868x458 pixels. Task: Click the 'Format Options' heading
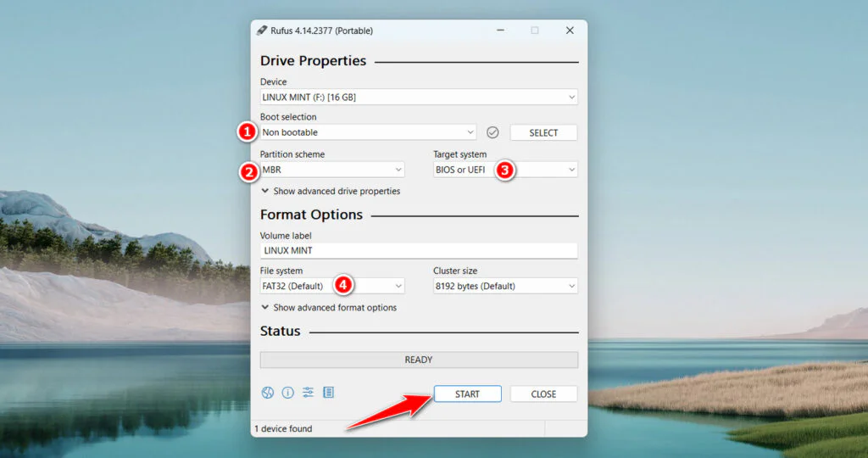(x=311, y=215)
